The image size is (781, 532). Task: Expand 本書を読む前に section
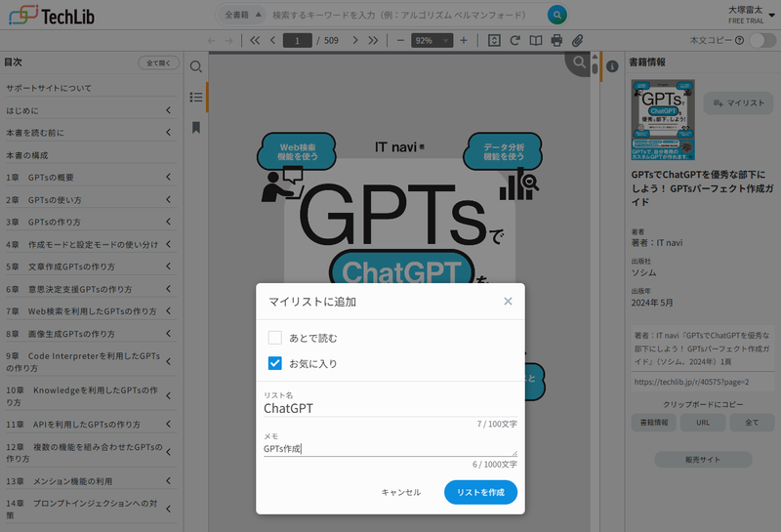click(168, 133)
